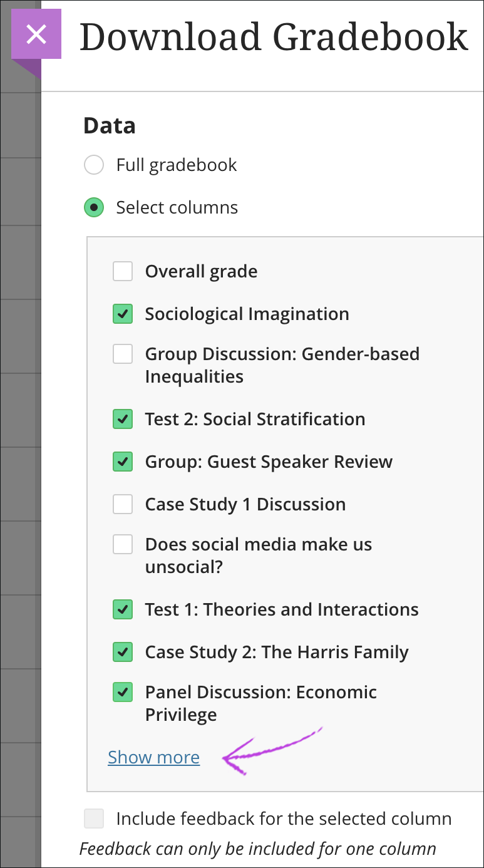Uncheck Test 1: Theories and Interactions
The width and height of the screenshot is (484, 868).
coord(123,610)
